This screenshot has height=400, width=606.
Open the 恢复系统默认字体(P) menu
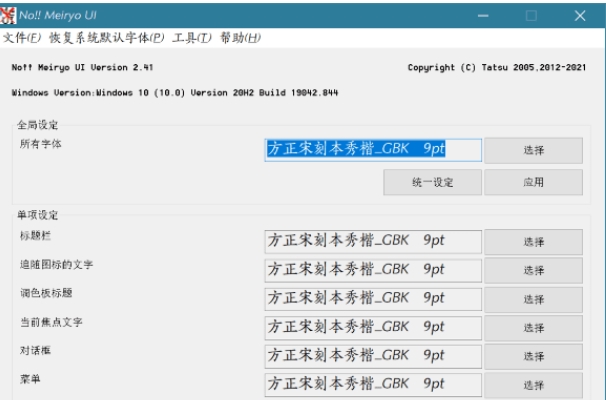click(x=107, y=38)
